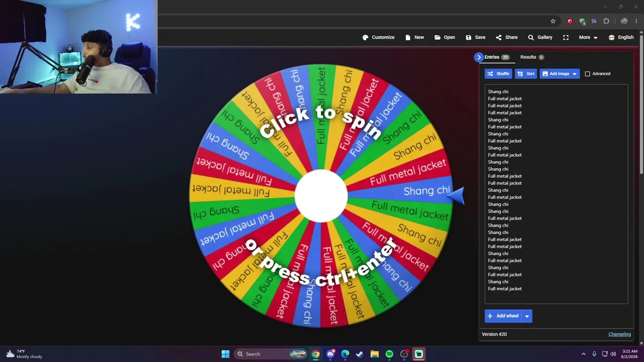644x362 pixels.
Task: Launch Microsoft Edge from the taskbar
Action: (345, 354)
